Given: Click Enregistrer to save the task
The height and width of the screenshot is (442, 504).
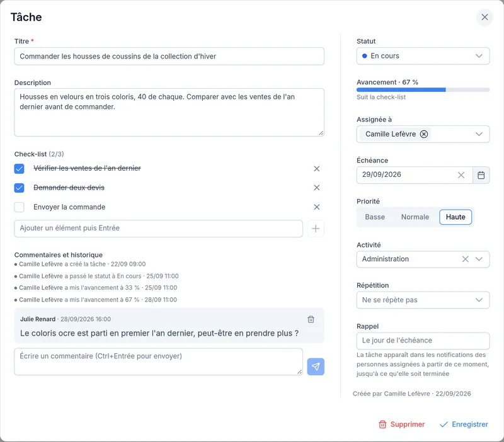Looking at the screenshot, I should [x=464, y=424].
